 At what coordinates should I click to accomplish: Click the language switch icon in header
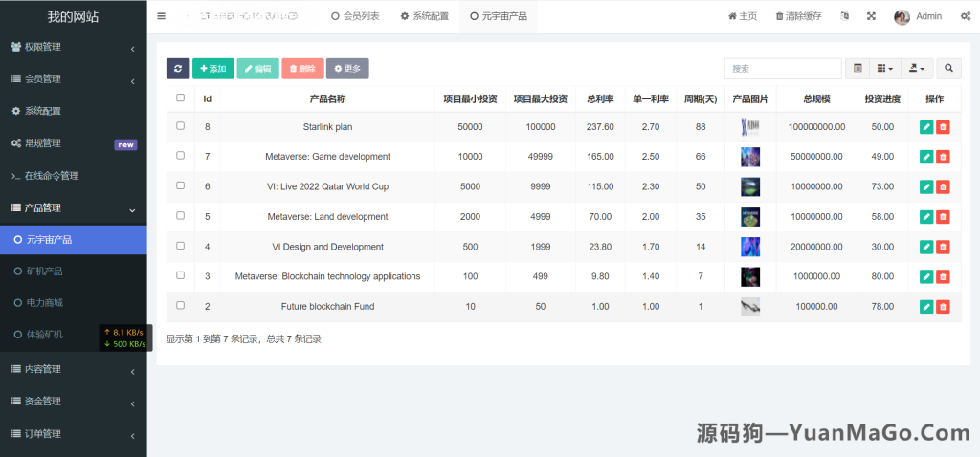tap(844, 16)
